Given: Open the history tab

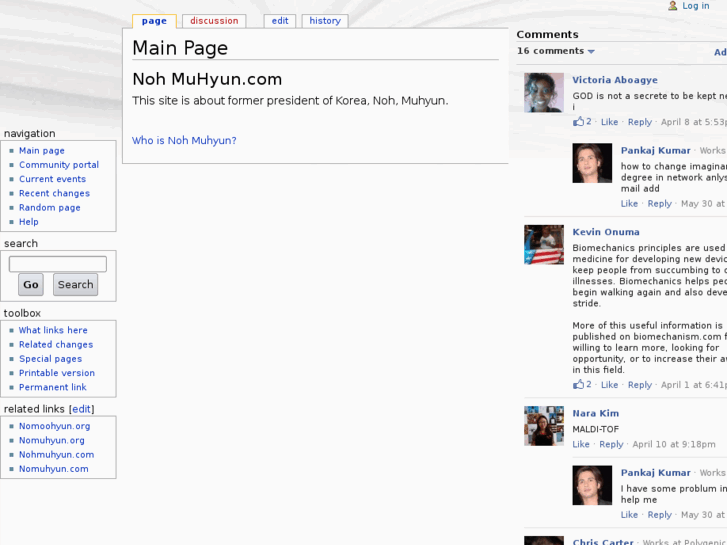Looking at the screenshot, I should [325, 21].
